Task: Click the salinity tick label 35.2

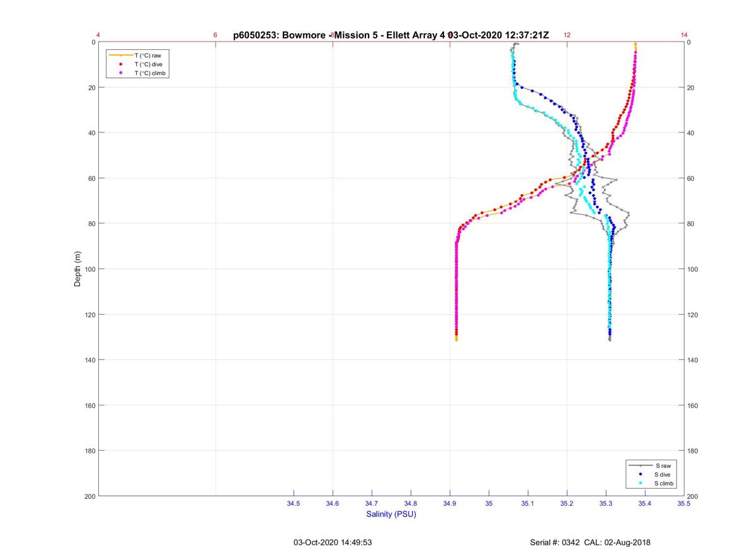Action: (x=567, y=504)
